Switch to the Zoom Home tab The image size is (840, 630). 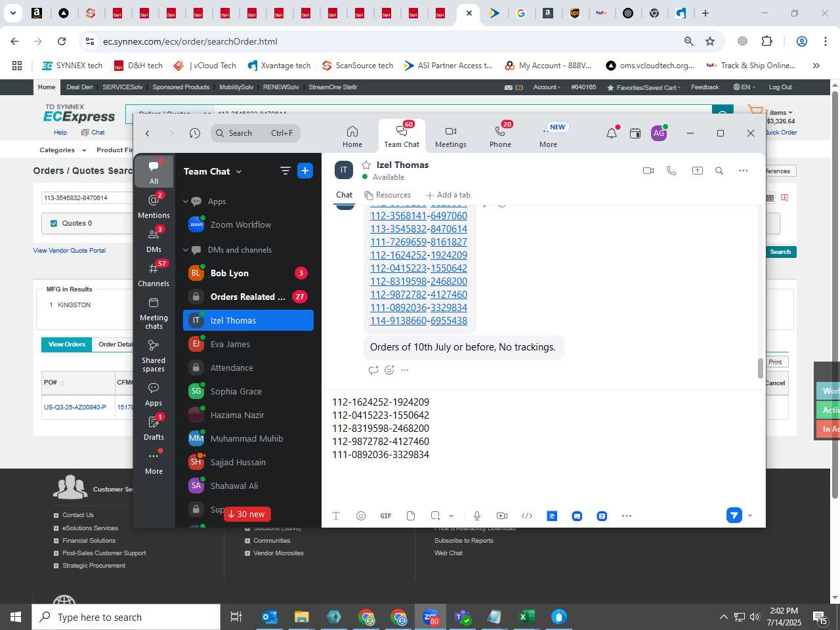pyautogui.click(x=352, y=136)
